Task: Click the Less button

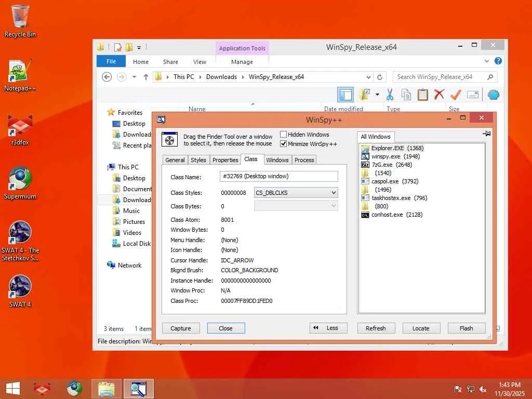Action: point(328,328)
